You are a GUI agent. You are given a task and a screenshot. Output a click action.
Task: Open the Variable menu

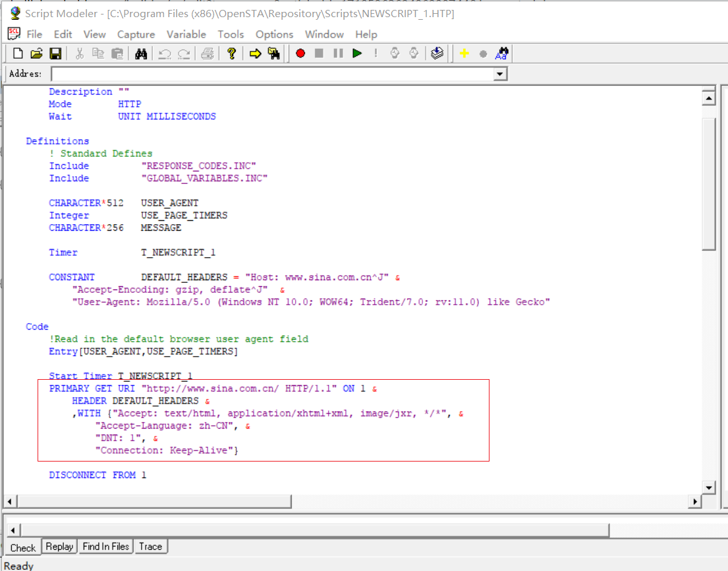(186, 34)
